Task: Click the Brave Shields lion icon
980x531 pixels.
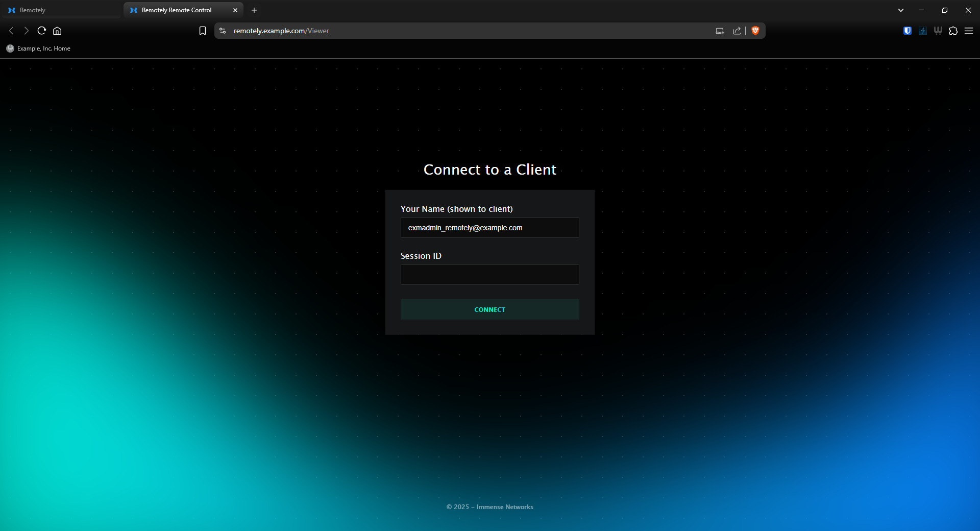Action: [755, 31]
